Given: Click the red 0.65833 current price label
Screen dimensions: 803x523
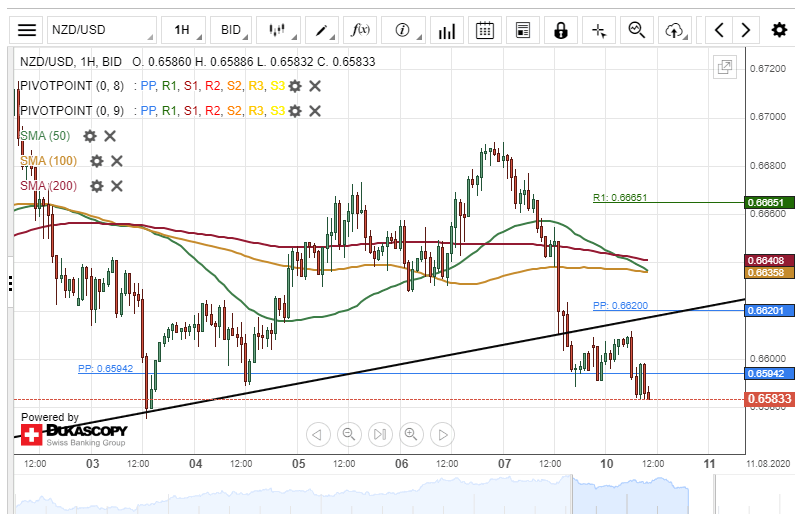Looking at the screenshot, I should (770, 399).
